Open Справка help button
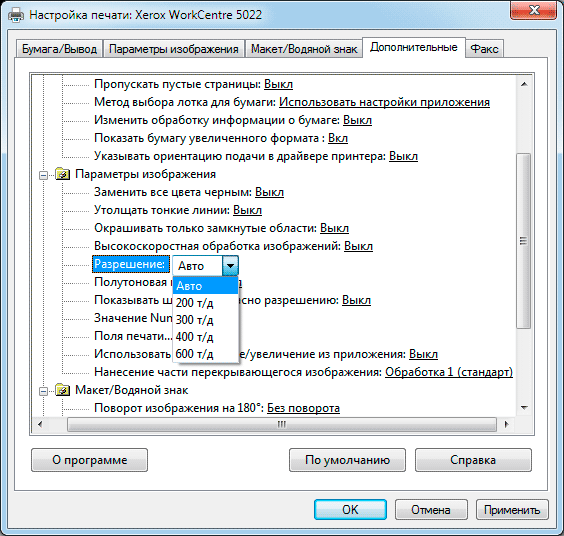The height and width of the screenshot is (536, 564). [x=473, y=460]
